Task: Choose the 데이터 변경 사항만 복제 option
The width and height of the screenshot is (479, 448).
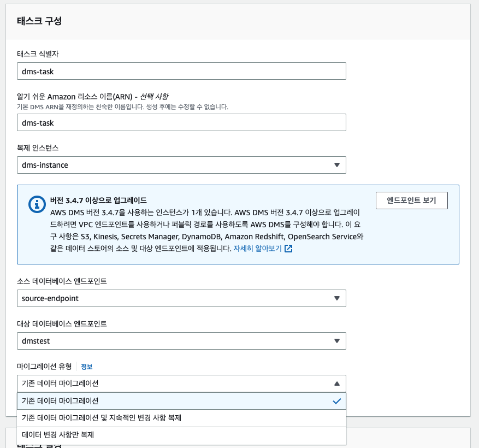Action: [x=58, y=435]
